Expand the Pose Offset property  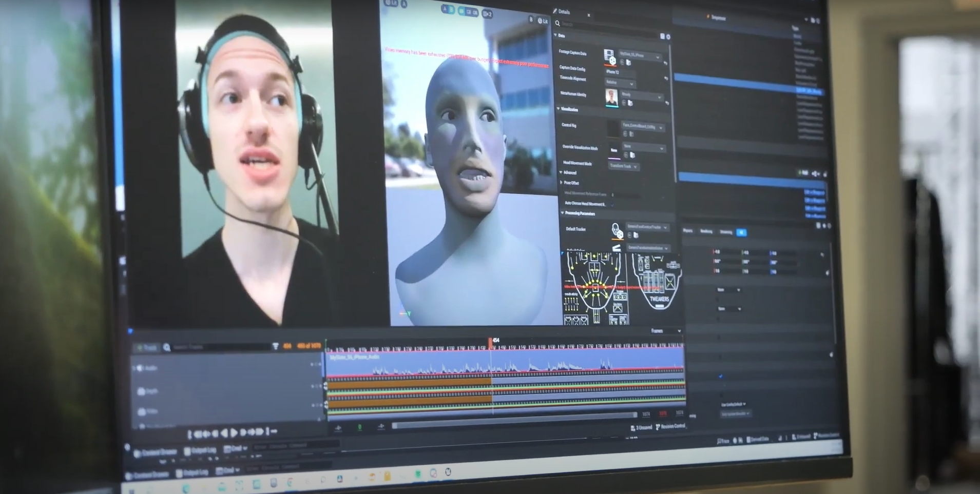tap(562, 183)
